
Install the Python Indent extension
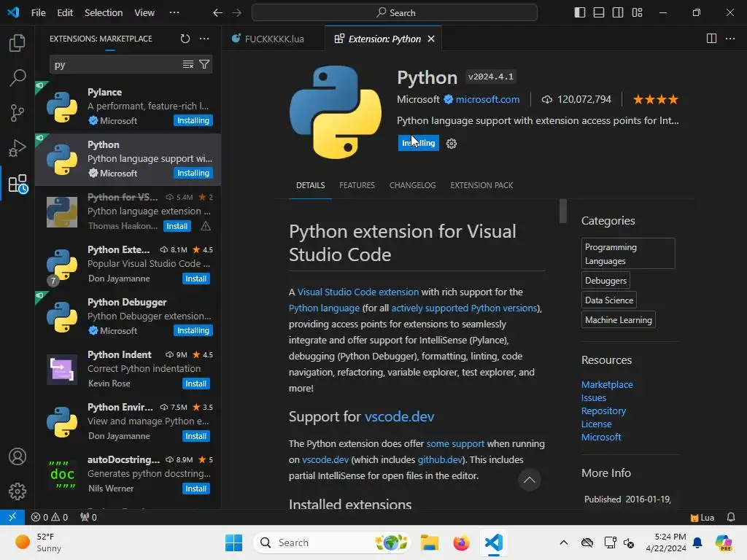pos(196,384)
